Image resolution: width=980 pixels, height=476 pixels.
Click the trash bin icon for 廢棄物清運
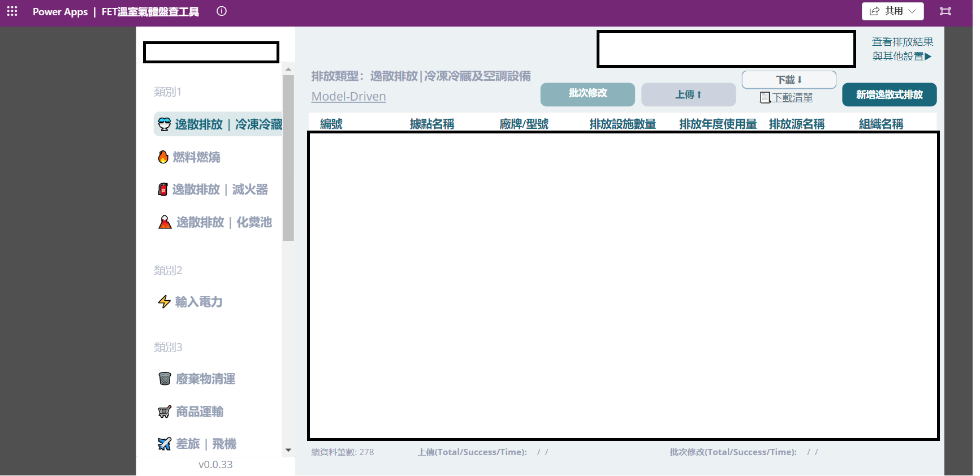(165, 379)
